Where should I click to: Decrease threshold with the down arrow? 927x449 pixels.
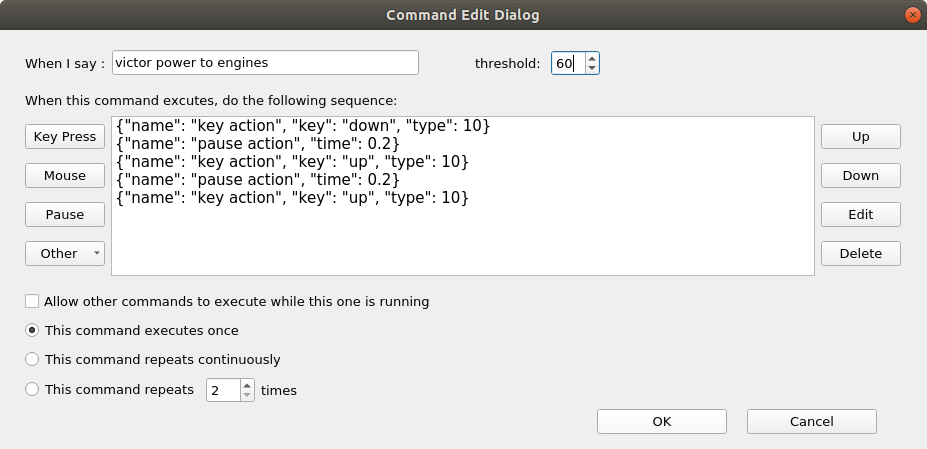click(592, 69)
